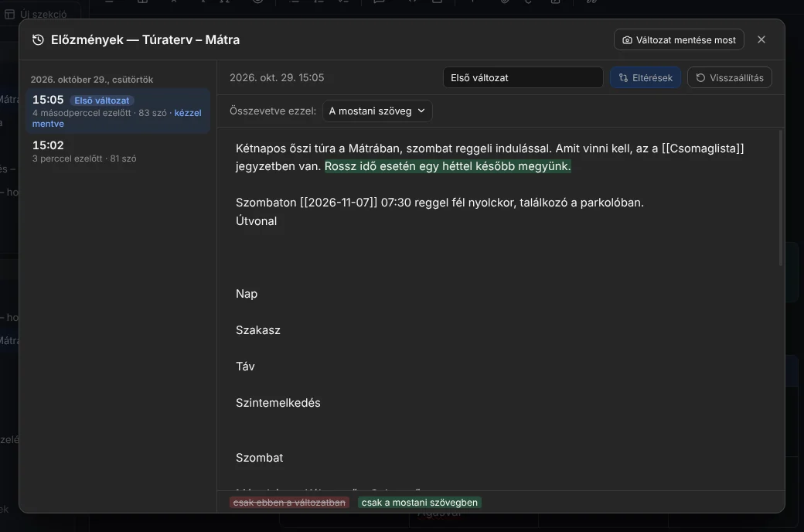The width and height of the screenshot is (804, 532).
Task: Click the Útvonal heading text
Action: 257,221
